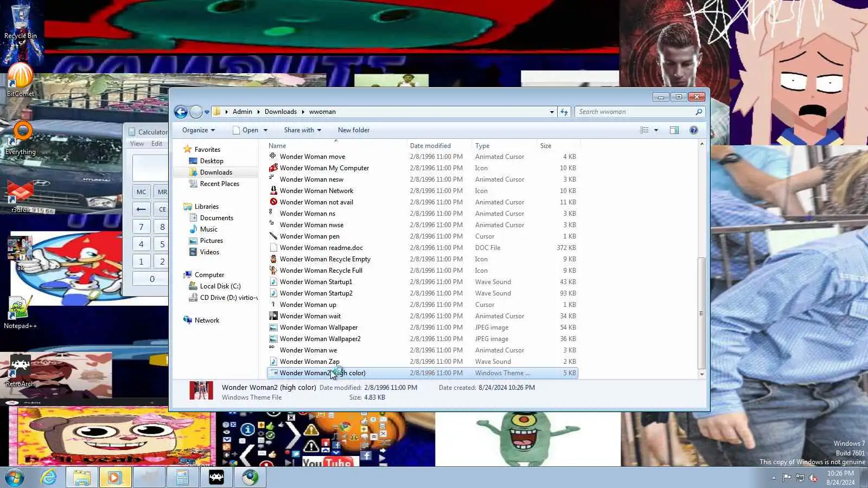Open the Share with dropdown menu
Viewport: 868px width, 488px height.
(x=302, y=130)
